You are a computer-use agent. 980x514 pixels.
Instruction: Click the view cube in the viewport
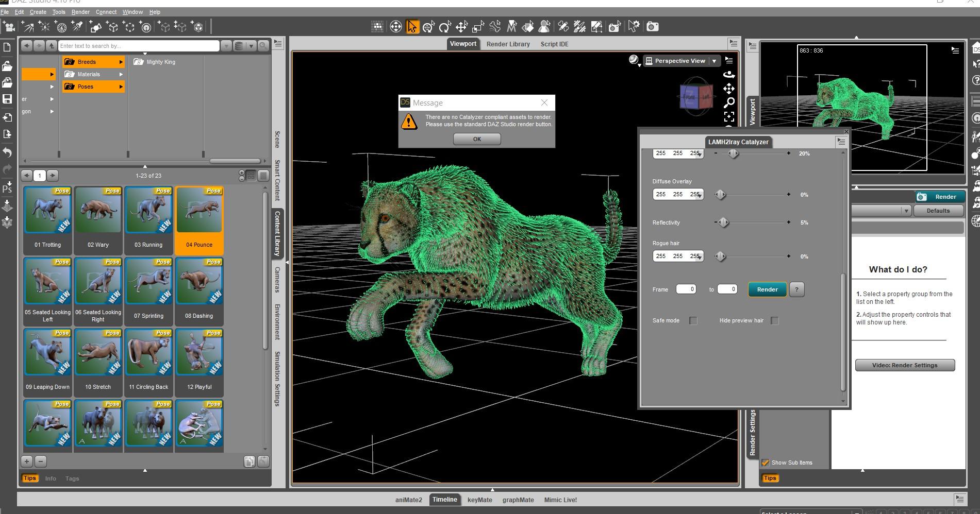(696, 95)
